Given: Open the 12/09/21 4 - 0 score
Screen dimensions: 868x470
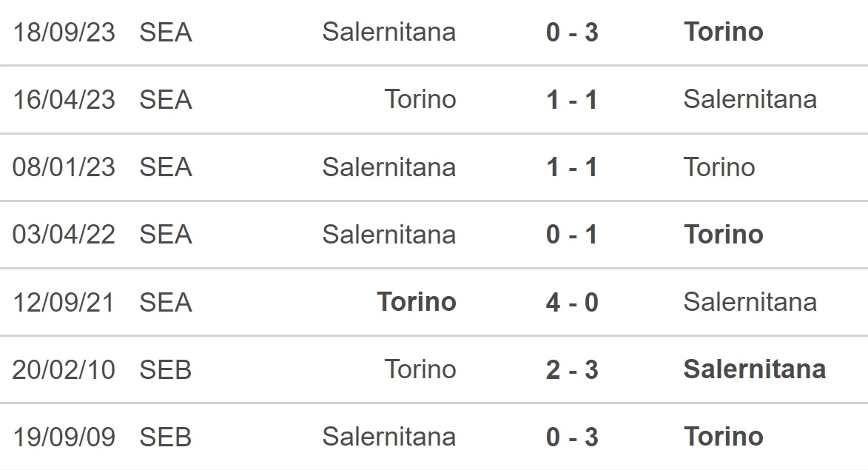Looking at the screenshot, I should coord(572,303).
